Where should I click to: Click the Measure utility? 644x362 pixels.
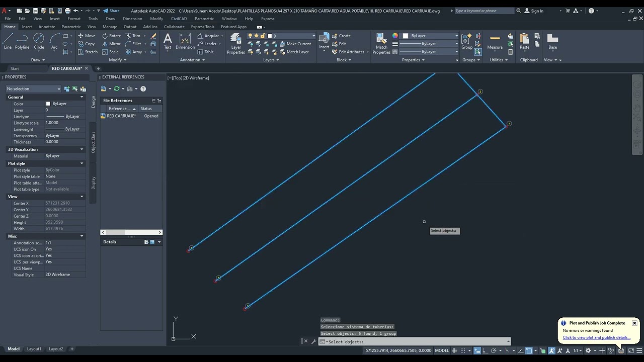coord(495,41)
